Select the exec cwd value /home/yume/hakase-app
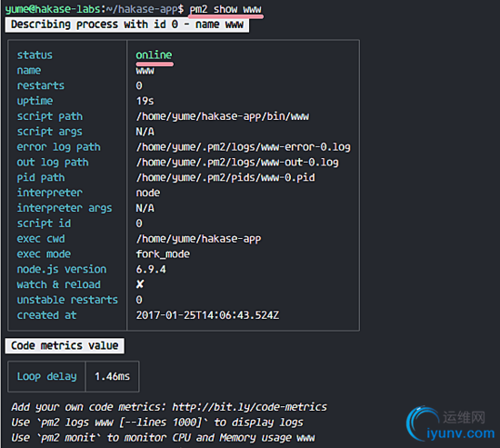 click(x=199, y=239)
